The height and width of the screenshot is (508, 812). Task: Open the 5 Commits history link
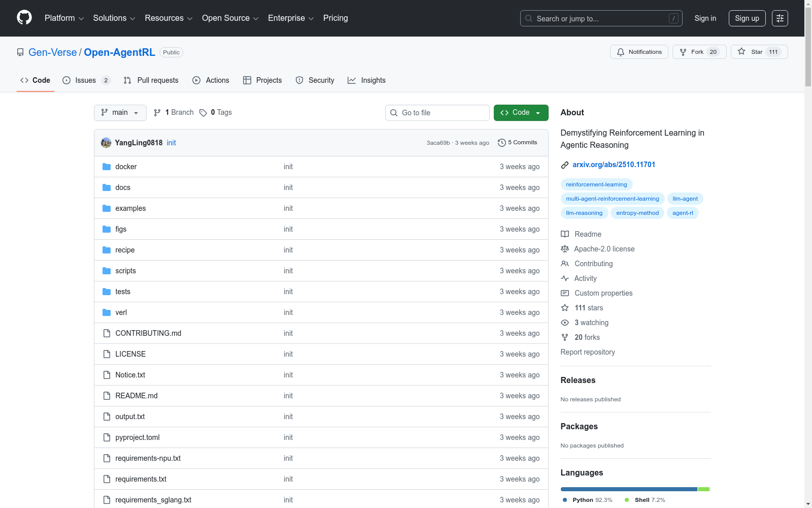518,143
